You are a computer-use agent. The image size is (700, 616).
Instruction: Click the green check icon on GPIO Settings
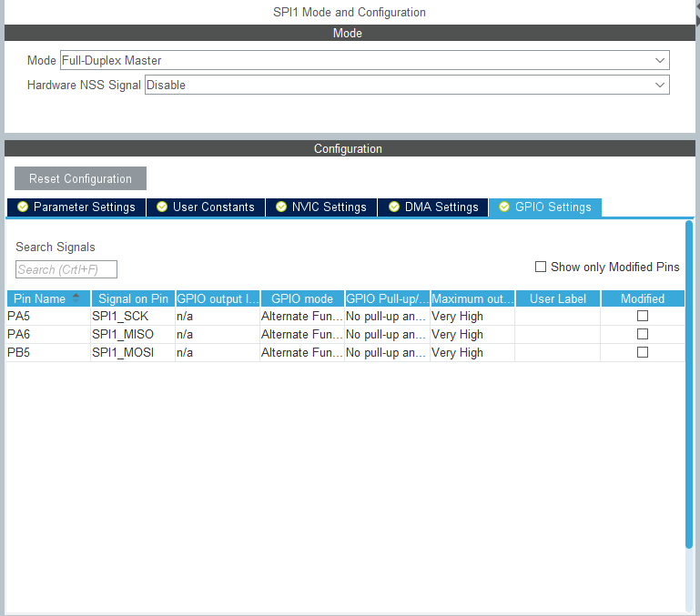point(504,207)
